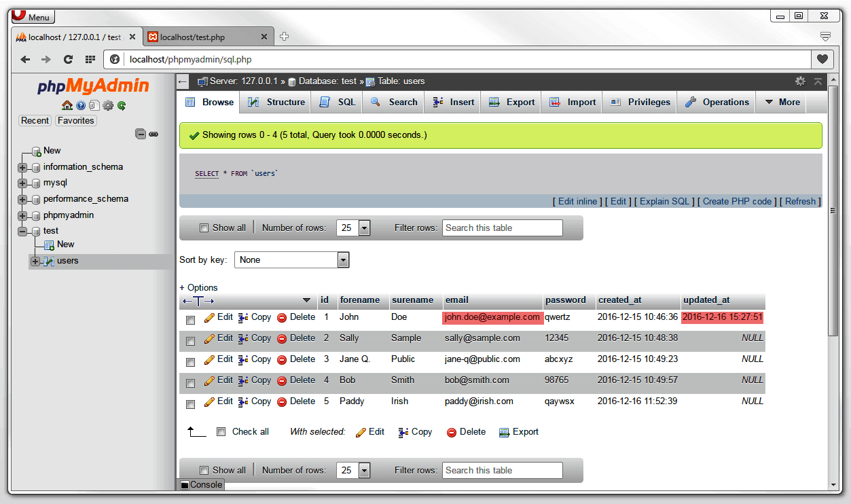Enable the Show all checkbox

pyautogui.click(x=204, y=228)
